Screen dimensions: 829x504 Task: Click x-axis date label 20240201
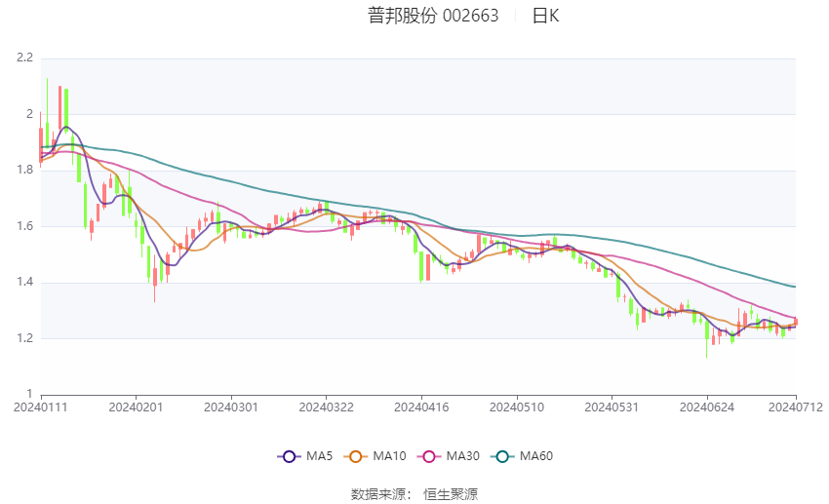(136, 407)
